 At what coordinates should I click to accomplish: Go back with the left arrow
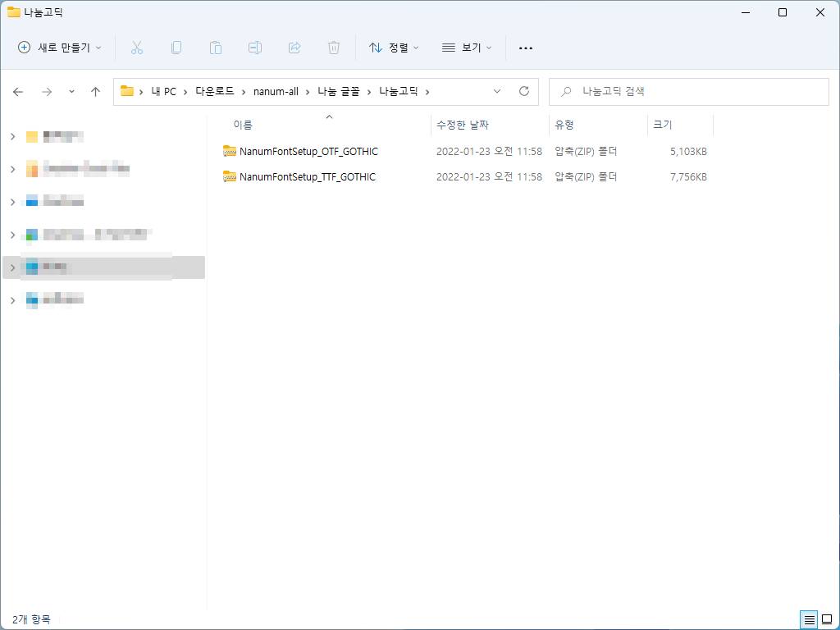[x=18, y=92]
